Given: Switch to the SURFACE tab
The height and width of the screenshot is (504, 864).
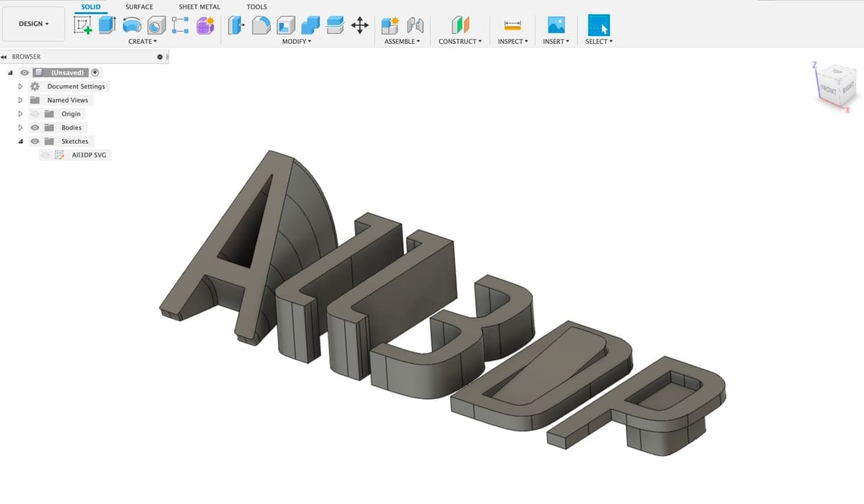Looking at the screenshot, I should click(139, 6).
